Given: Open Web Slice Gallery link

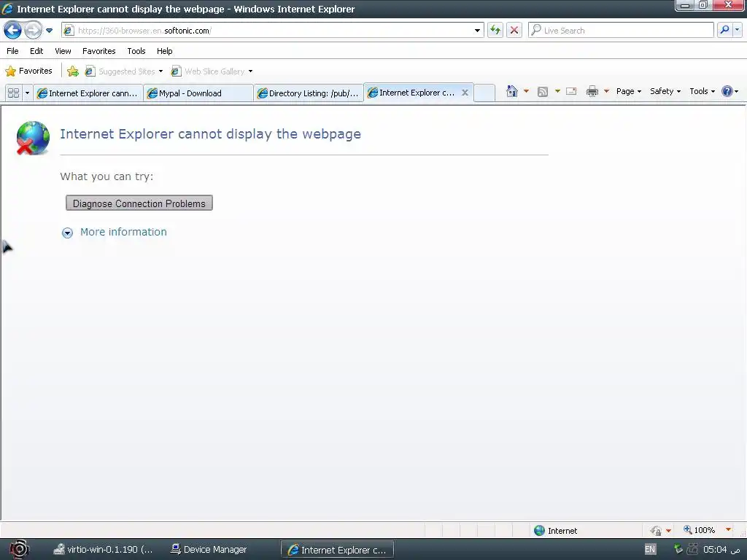Looking at the screenshot, I should [x=208, y=71].
